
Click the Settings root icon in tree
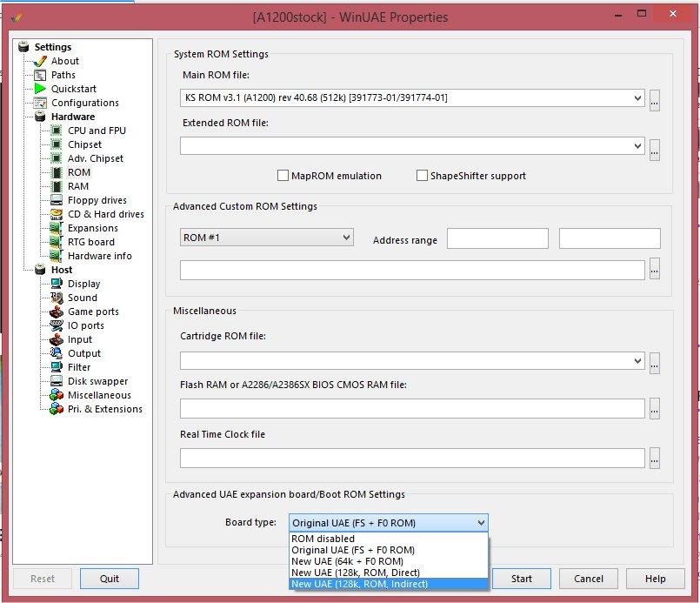[x=23, y=47]
